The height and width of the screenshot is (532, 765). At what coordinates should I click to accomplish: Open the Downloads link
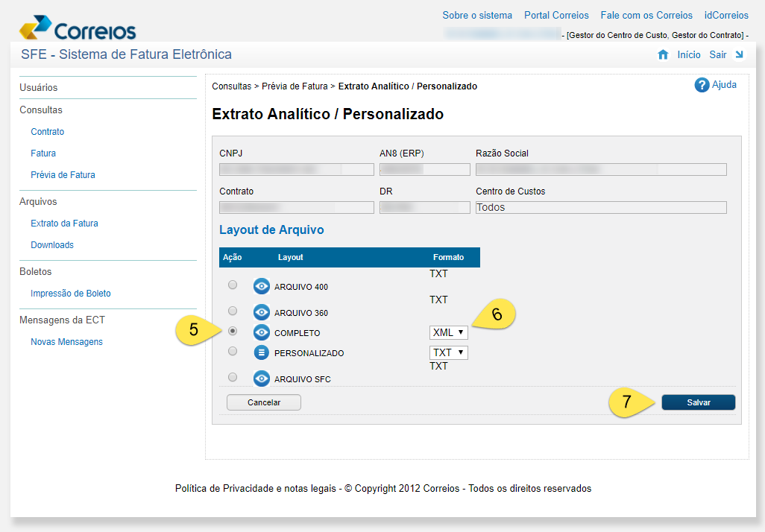coord(52,245)
